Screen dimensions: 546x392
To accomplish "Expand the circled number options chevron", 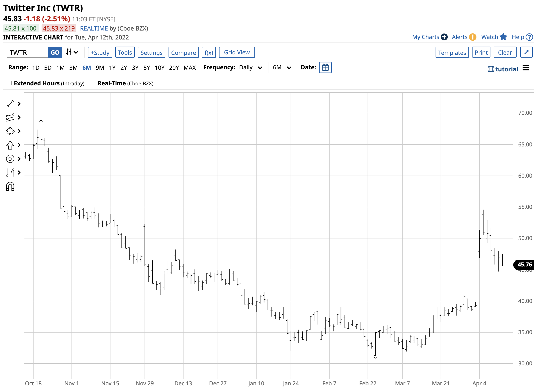I will [x=19, y=159].
